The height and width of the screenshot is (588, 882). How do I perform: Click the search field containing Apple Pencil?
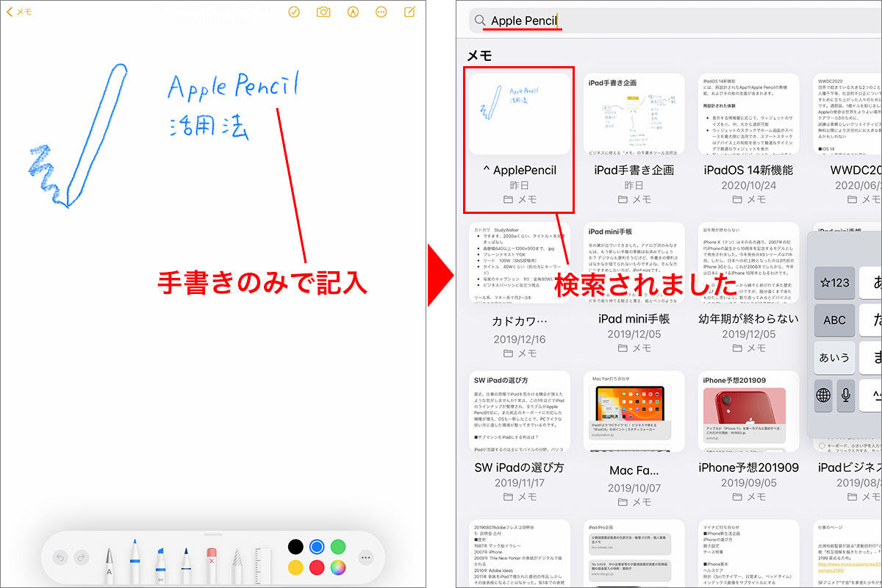tap(675, 21)
